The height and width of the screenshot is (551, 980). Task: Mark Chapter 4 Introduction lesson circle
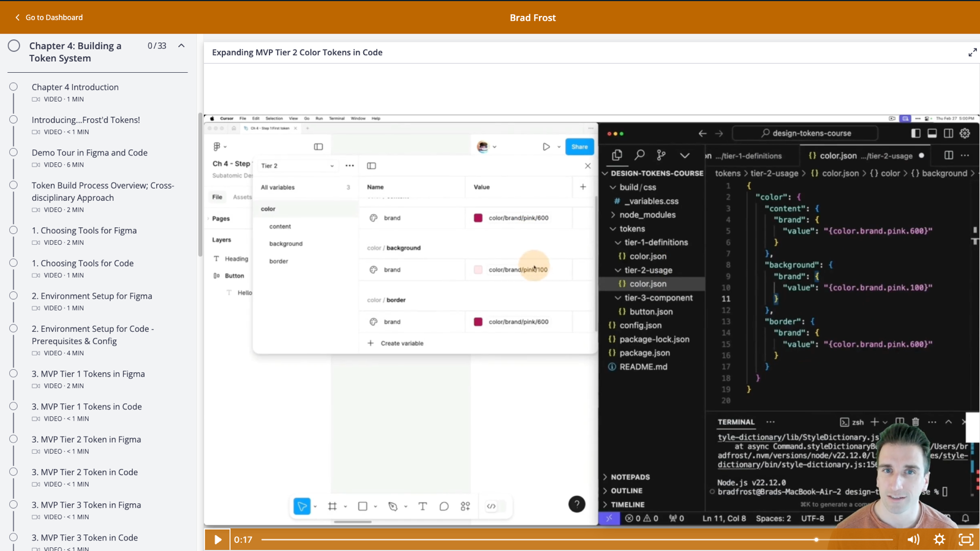[13, 87]
